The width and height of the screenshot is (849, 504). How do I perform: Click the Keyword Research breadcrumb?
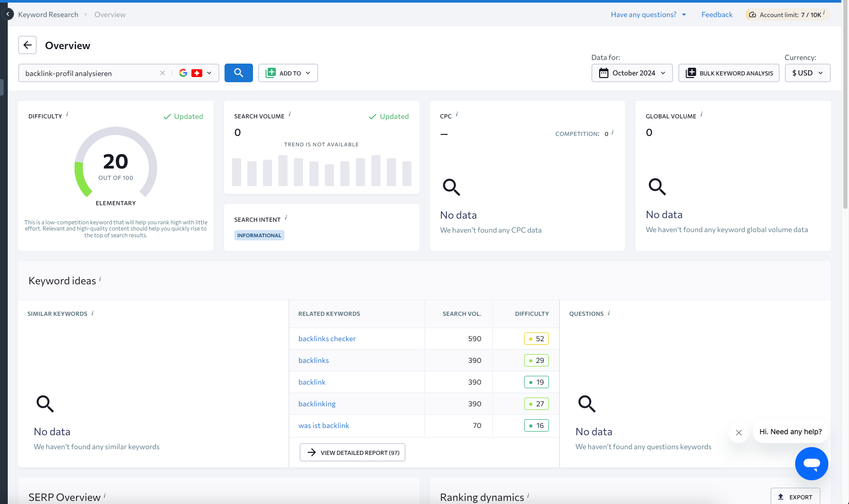coord(48,14)
